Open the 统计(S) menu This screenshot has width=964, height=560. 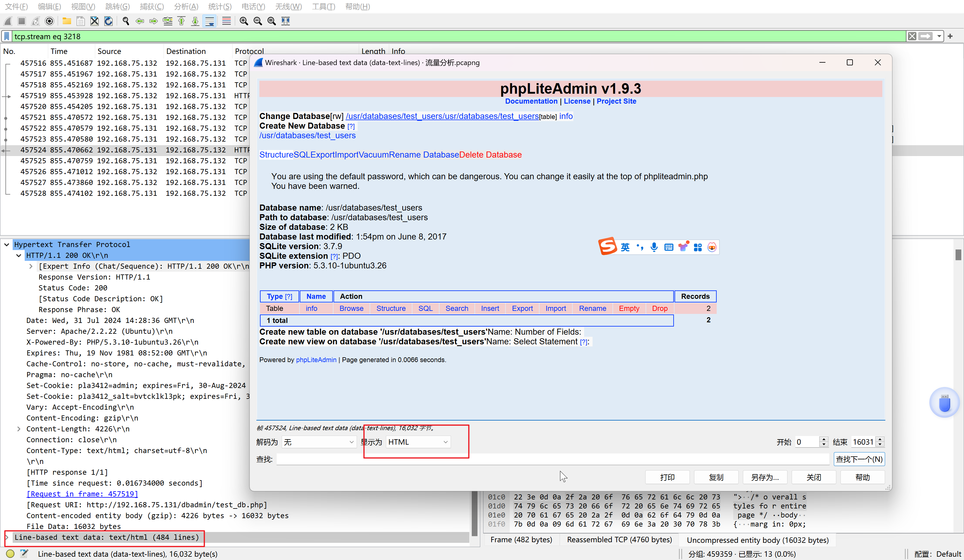click(x=220, y=7)
